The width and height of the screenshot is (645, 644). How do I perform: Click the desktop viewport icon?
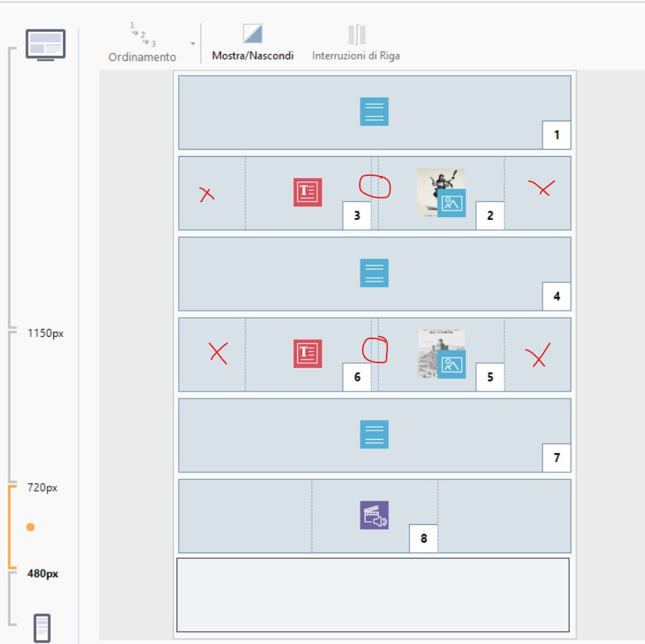45,45
